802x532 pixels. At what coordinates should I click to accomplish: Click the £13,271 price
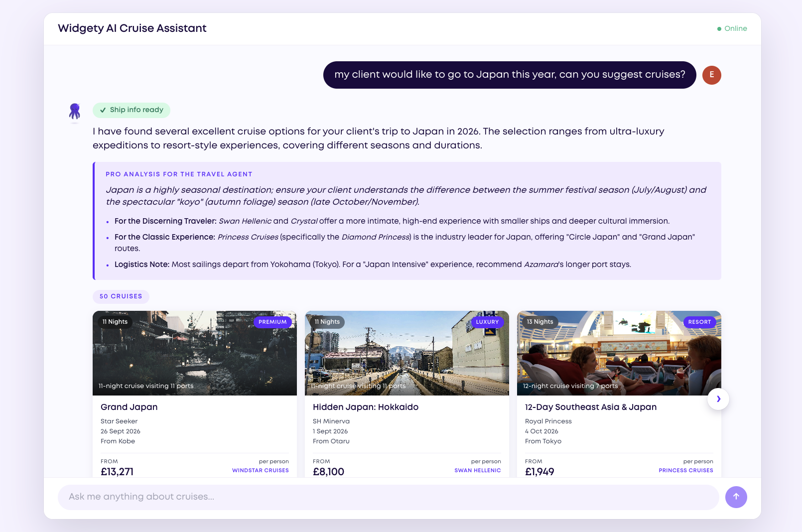(x=117, y=472)
